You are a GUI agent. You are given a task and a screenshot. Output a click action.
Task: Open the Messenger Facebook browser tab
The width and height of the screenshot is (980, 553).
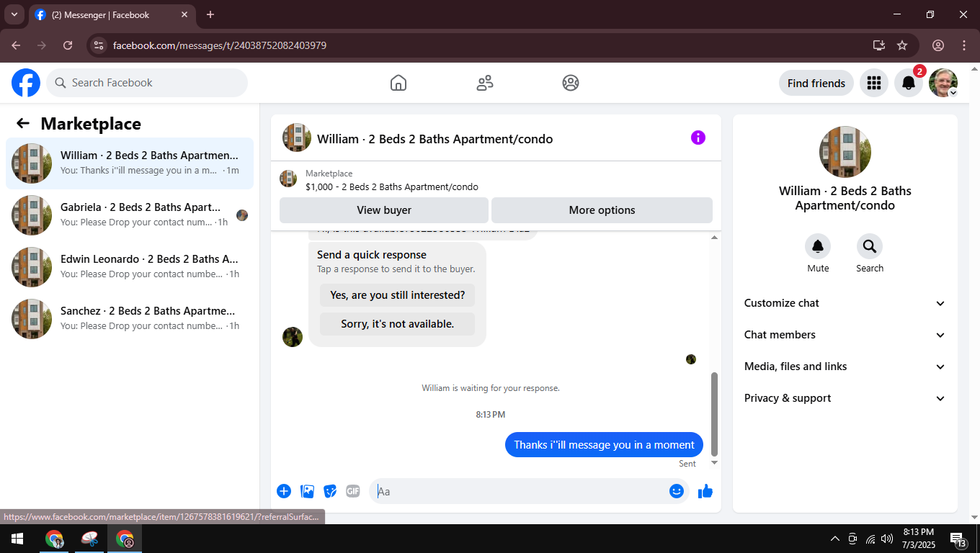[x=112, y=14]
